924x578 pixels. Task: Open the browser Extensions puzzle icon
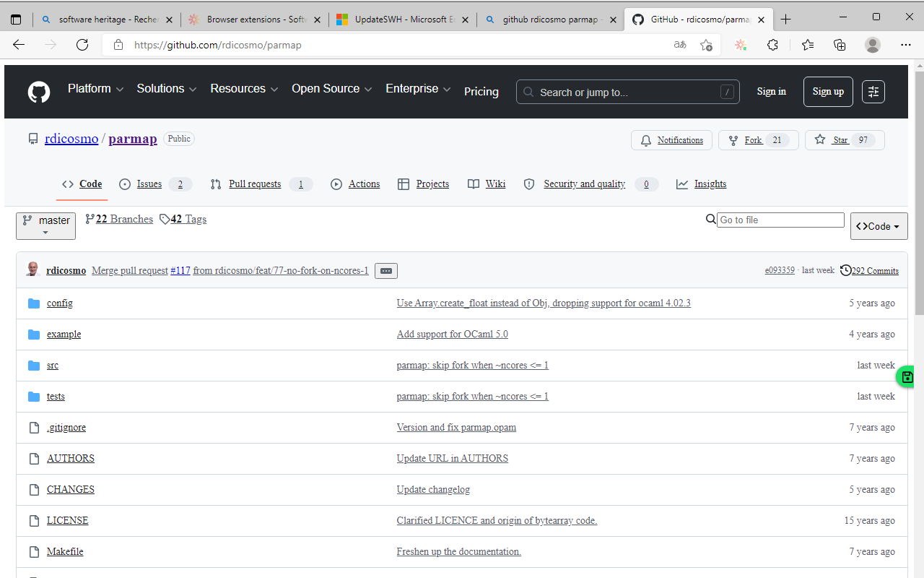(x=772, y=45)
